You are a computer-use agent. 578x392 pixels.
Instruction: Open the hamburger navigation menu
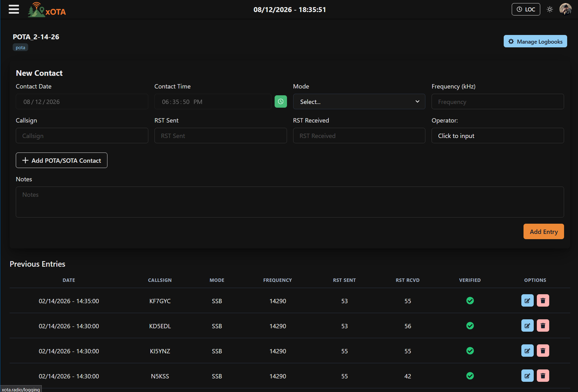(x=14, y=9)
